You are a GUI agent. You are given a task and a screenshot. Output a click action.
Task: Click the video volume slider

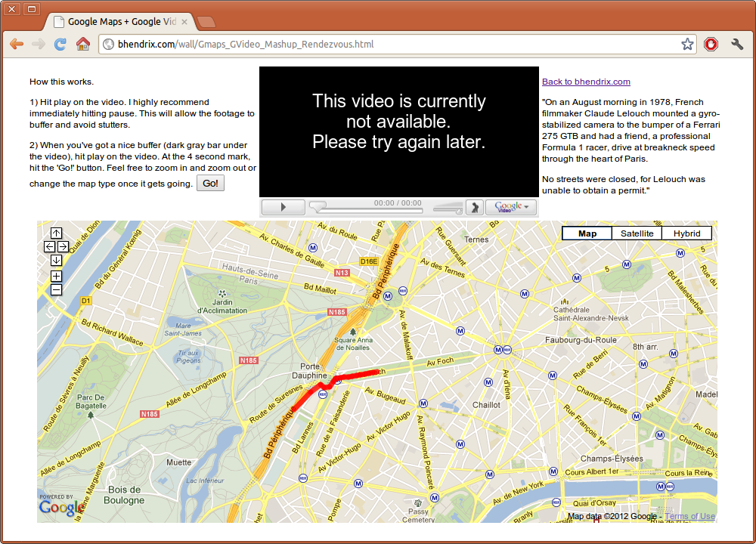[448, 207]
